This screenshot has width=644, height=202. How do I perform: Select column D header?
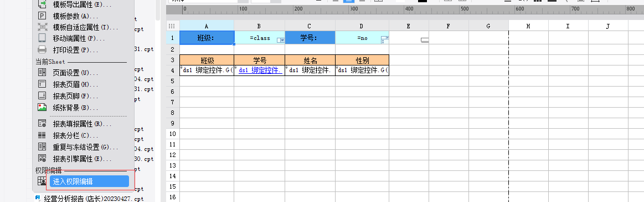pyautogui.click(x=362, y=26)
